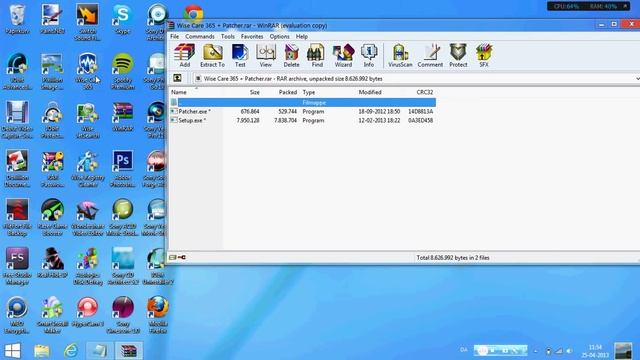Launch the Wizard tool
The width and height of the screenshot is (640, 360).
tap(343, 55)
